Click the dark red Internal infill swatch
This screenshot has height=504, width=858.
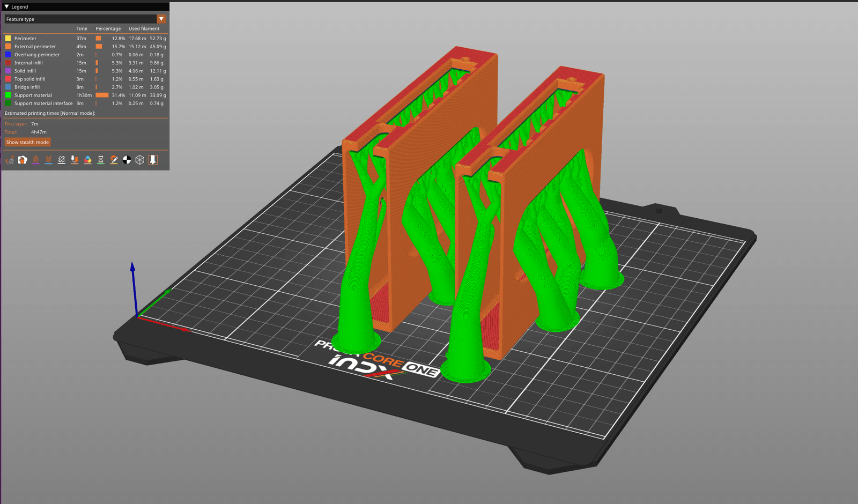[8, 63]
